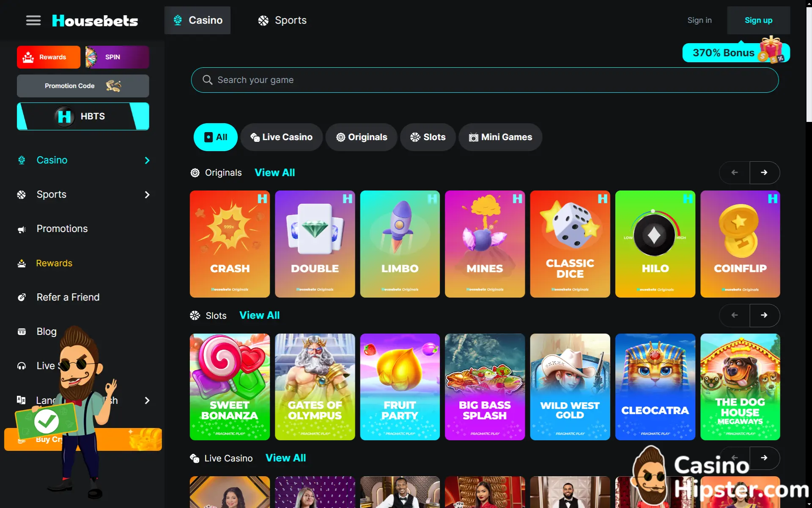This screenshot has height=508, width=812.
Task: Click the gift box bonus icon
Action: tap(771, 50)
